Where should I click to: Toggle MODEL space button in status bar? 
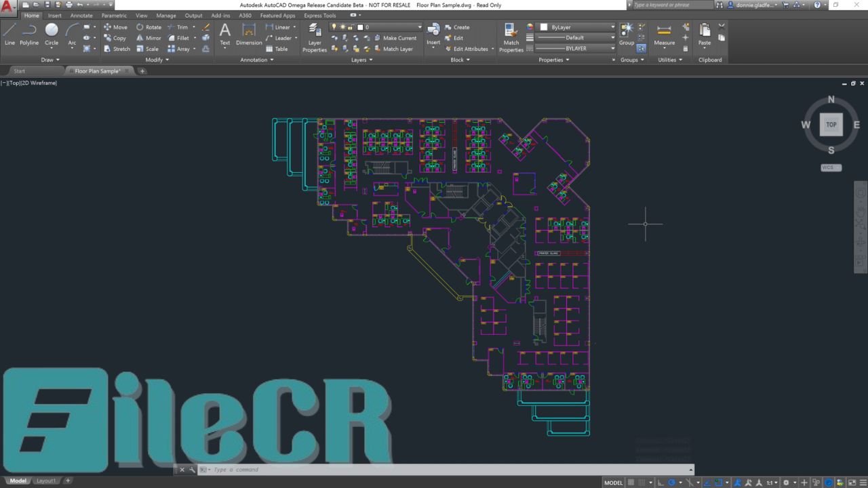614,483
